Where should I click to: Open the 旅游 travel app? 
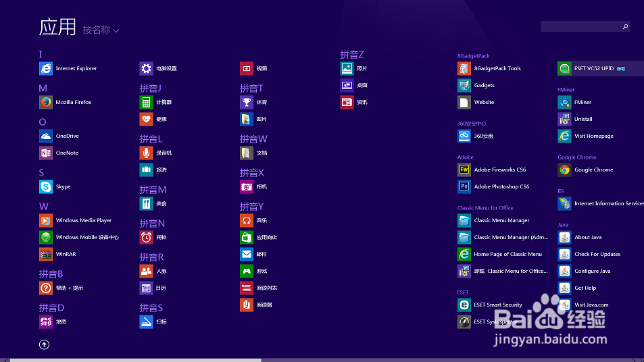[x=153, y=170]
